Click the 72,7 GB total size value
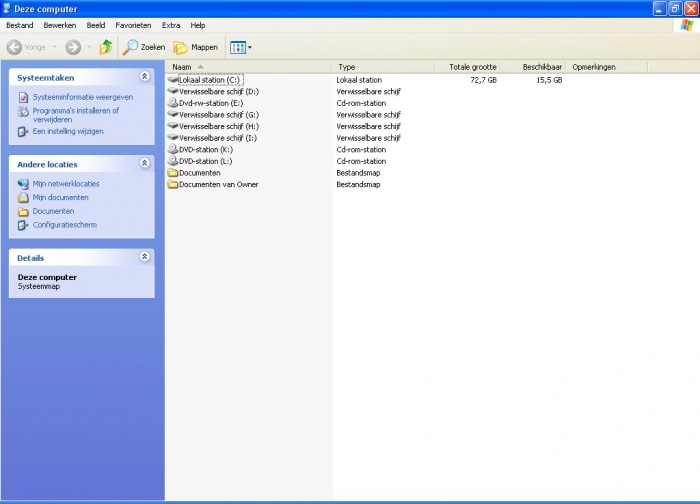700x504 pixels. pos(483,80)
